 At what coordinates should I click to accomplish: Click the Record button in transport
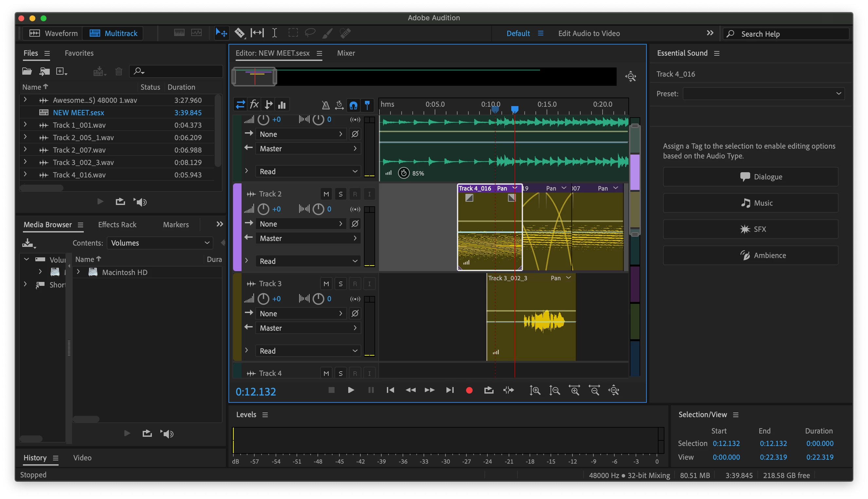point(469,390)
